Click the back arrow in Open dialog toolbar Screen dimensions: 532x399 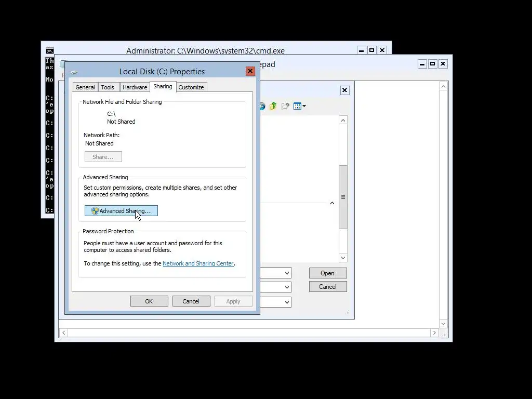262,106
